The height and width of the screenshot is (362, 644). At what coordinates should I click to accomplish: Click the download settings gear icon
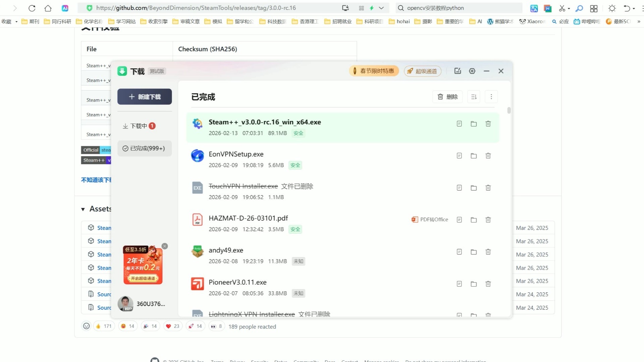pos(472,71)
